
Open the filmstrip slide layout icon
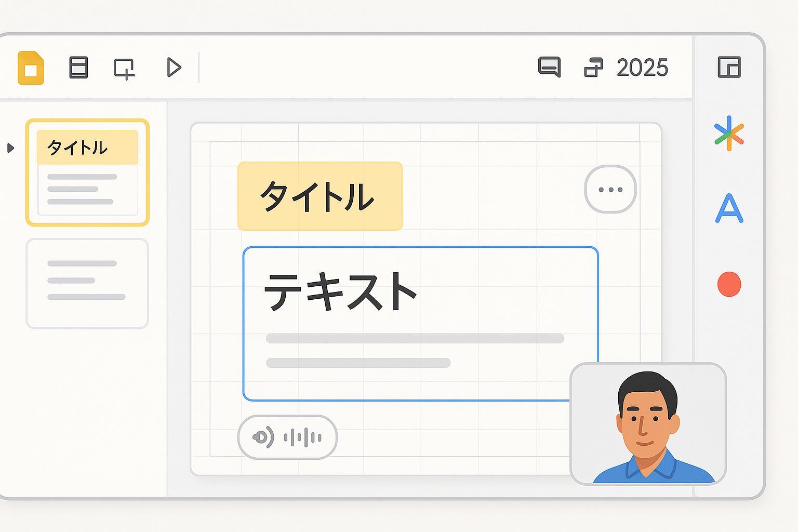(78, 68)
